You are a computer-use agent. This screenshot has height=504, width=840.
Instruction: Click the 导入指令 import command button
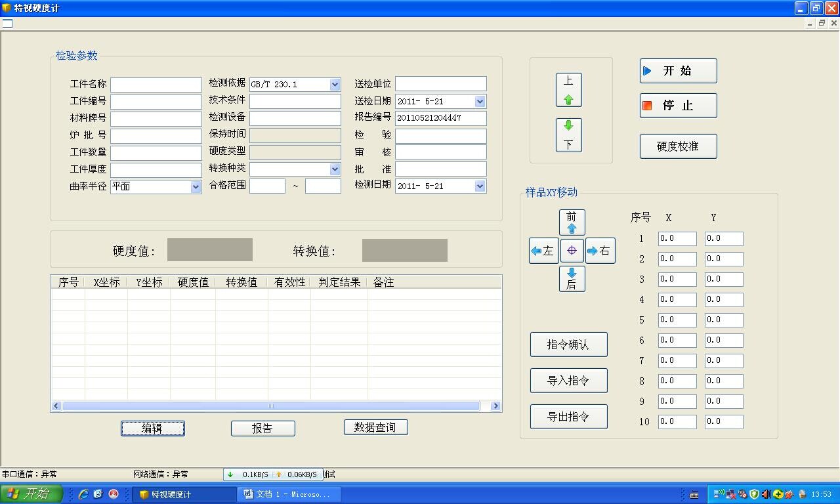568,381
